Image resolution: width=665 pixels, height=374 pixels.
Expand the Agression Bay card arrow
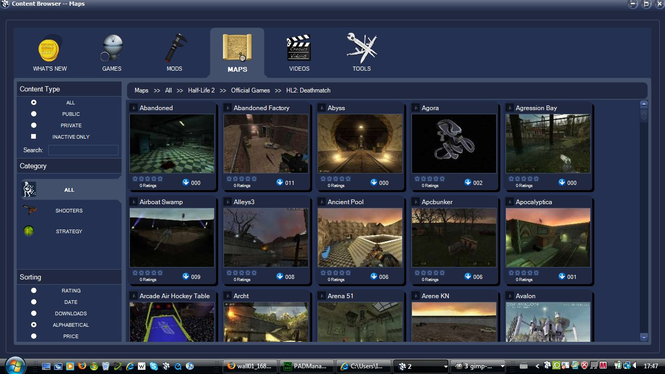tap(510, 108)
